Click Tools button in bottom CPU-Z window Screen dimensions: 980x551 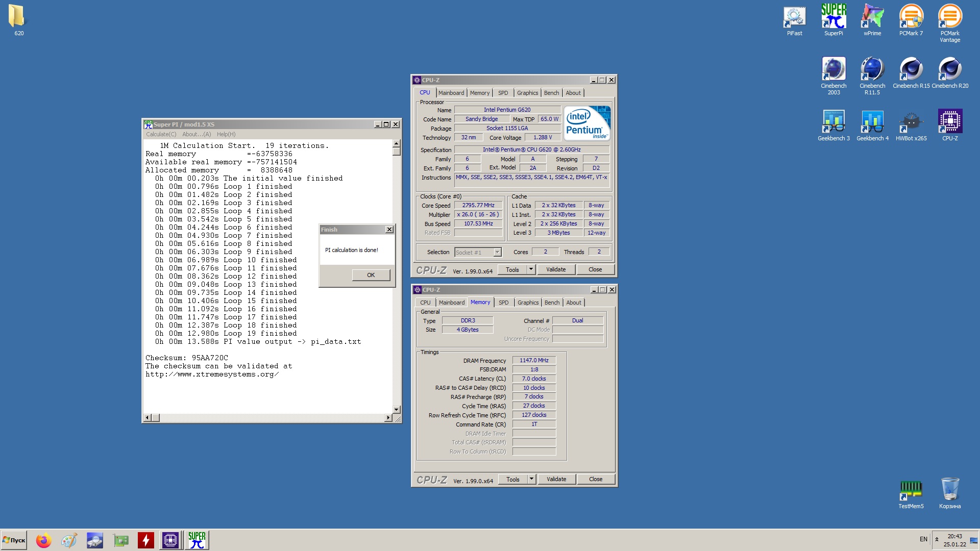(513, 480)
